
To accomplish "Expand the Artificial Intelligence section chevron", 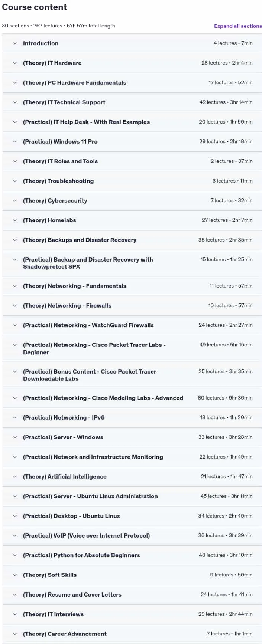I will pos(15,477).
